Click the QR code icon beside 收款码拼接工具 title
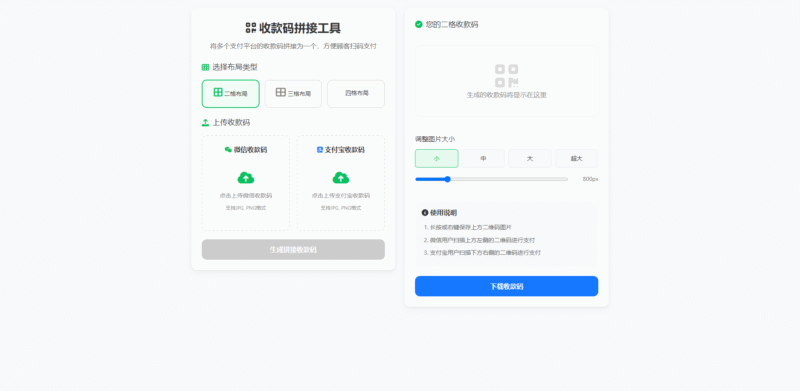Viewport: 800px width, 391px height. pyautogui.click(x=251, y=28)
